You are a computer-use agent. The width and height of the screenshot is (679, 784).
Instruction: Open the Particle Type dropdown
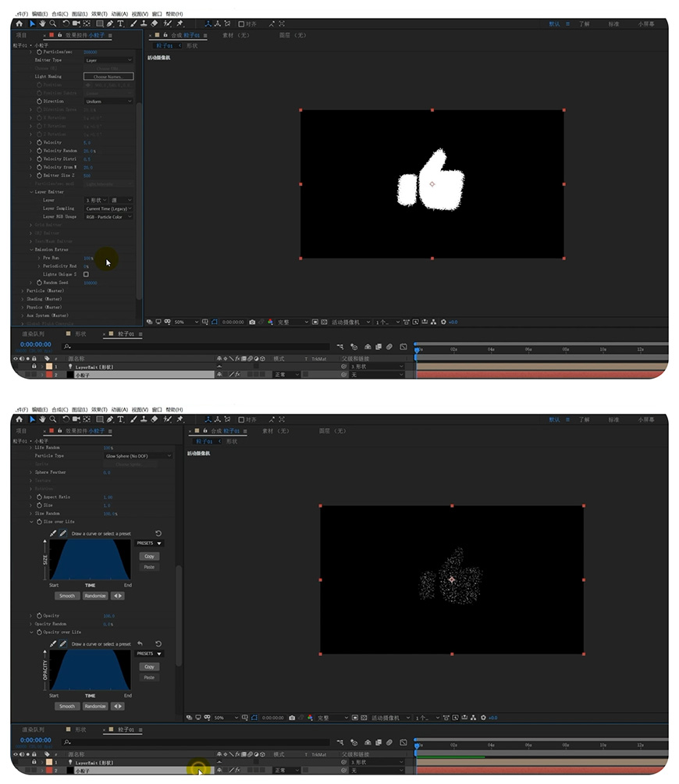pyautogui.click(x=138, y=455)
